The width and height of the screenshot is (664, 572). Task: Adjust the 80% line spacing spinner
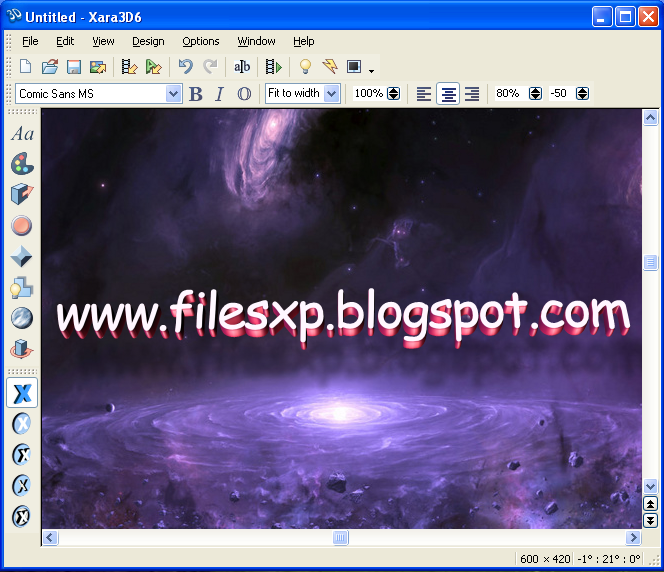(535, 94)
